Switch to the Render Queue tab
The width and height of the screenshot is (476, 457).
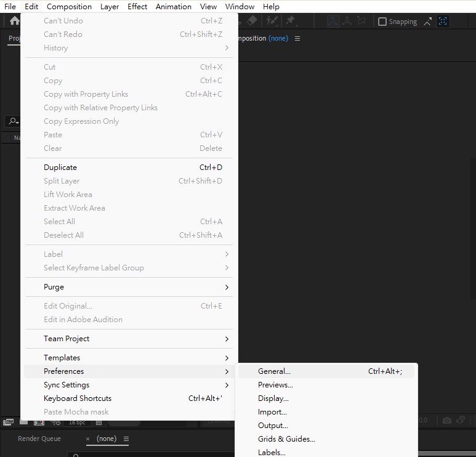pyautogui.click(x=39, y=439)
